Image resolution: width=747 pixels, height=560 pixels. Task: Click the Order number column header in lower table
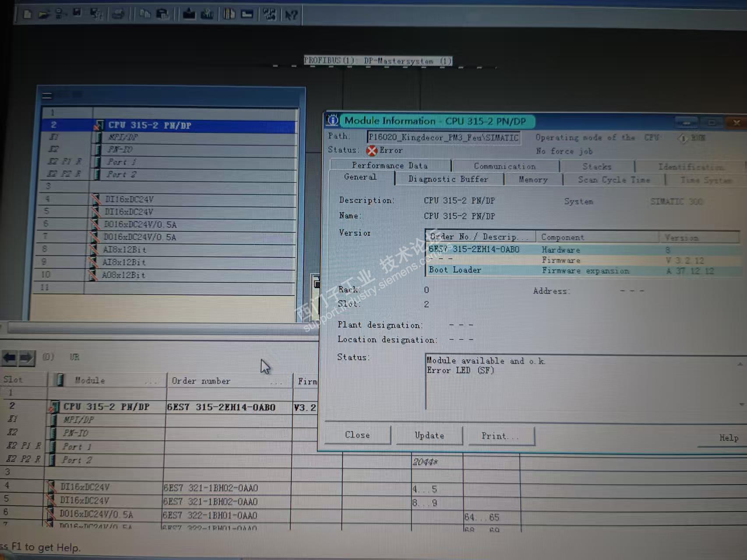[229, 381]
